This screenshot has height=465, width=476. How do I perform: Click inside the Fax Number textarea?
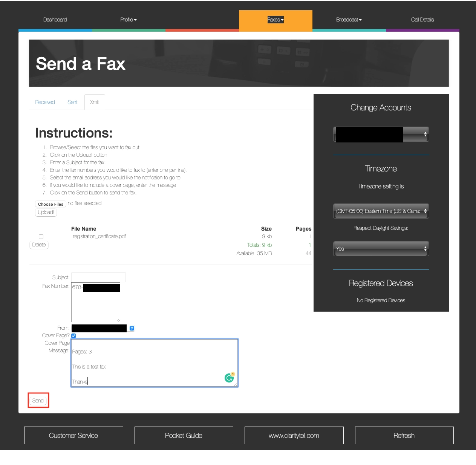point(96,302)
